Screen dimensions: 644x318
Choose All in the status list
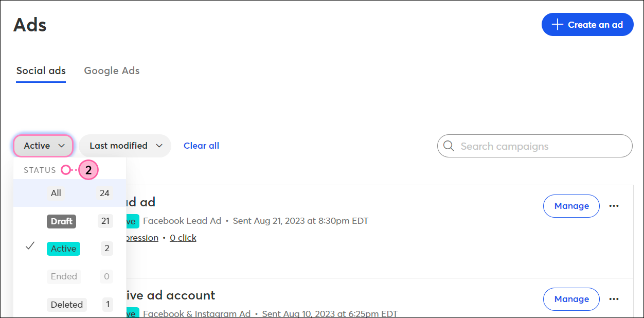(69, 193)
